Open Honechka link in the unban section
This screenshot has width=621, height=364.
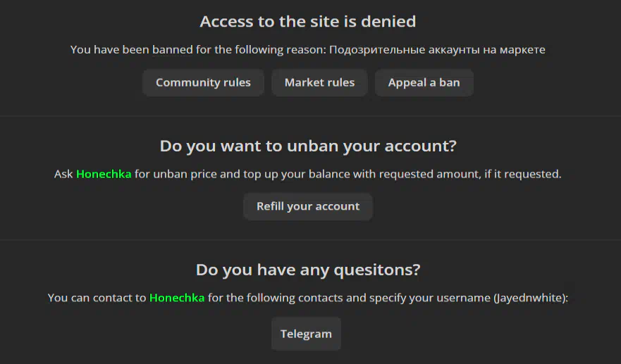(104, 174)
